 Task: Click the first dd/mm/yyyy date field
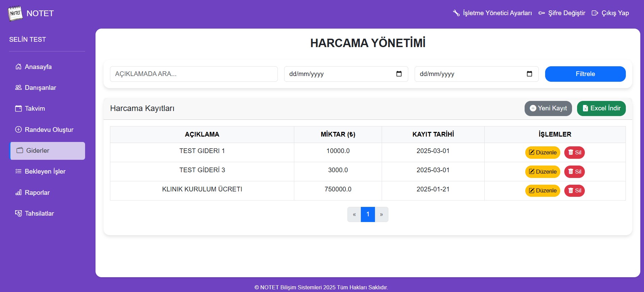346,74
